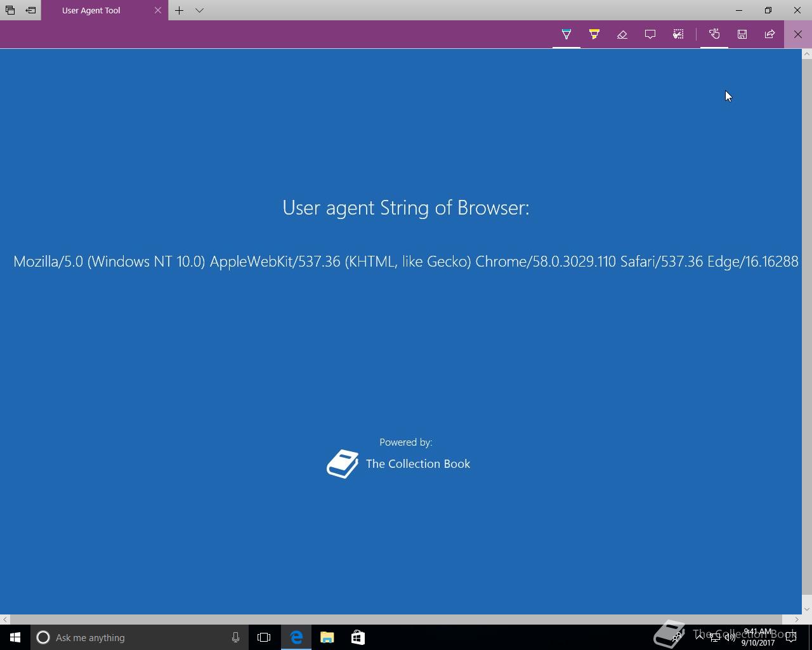
Task: Click the user agent string text
Action: pos(406,262)
